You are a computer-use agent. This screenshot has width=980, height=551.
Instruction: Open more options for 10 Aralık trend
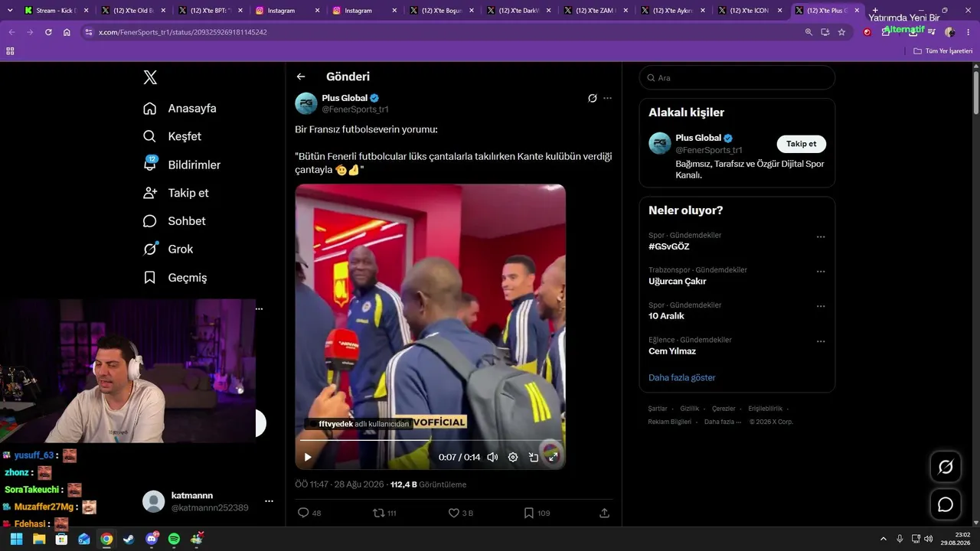click(x=821, y=306)
